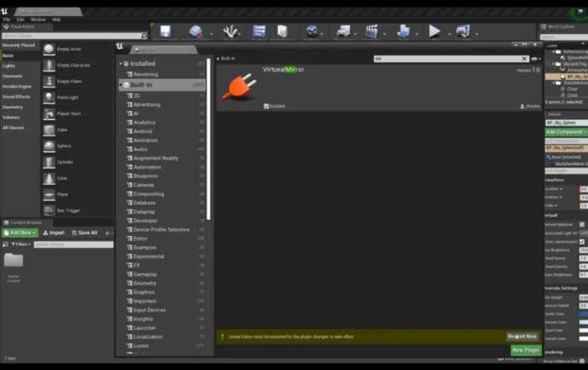Click the Save All button

pos(85,233)
